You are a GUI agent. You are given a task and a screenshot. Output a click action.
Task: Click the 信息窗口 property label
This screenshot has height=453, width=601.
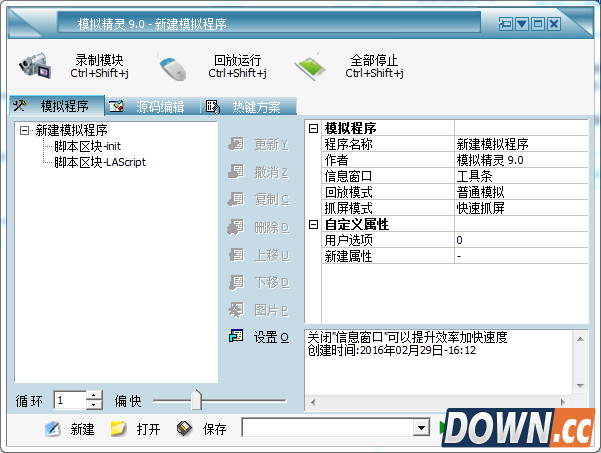tap(348, 176)
